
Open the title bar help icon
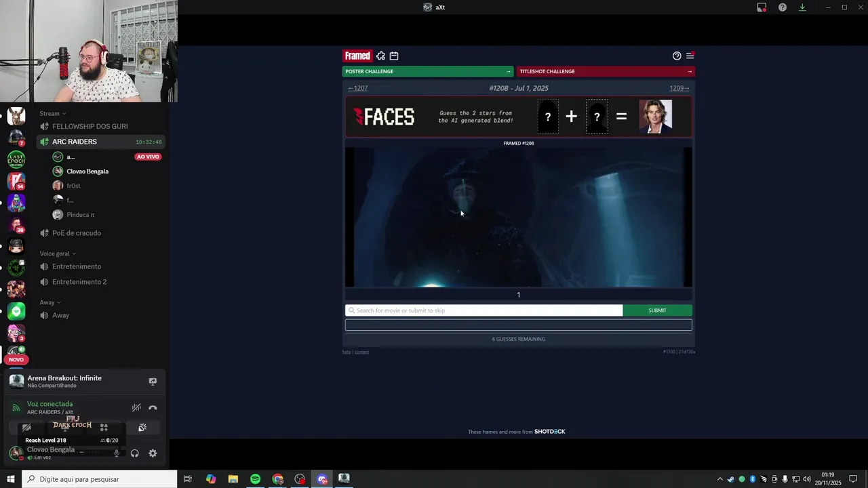(x=783, y=7)
